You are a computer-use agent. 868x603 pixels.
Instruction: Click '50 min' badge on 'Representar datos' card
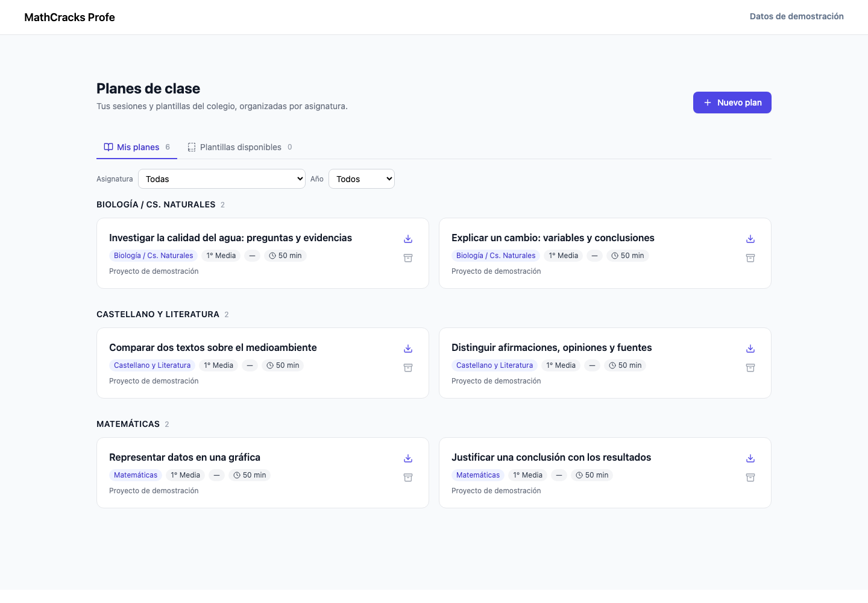[x=250, y=475]
